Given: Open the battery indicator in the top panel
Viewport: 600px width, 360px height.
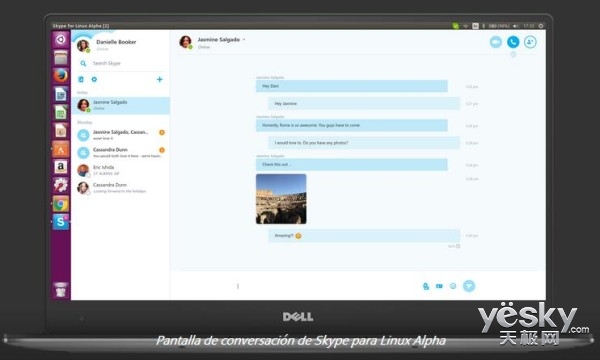Looking at the screenshot, I should coord(499,26).
